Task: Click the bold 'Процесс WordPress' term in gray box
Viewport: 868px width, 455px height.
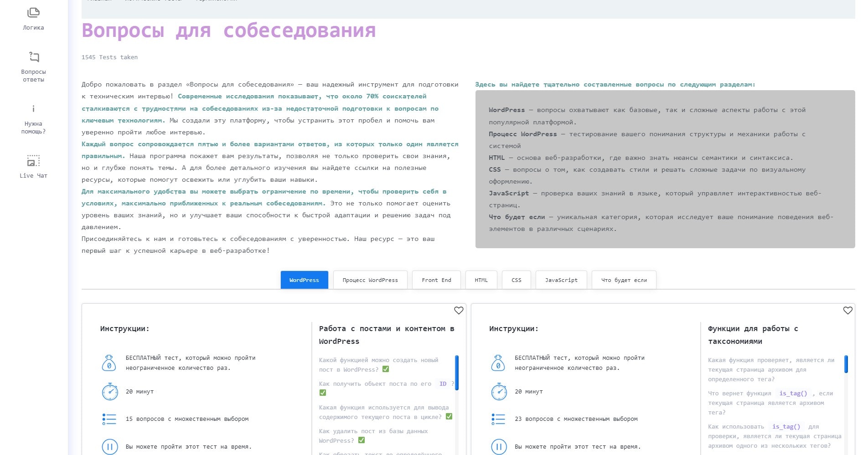Action: click(523, 134)
